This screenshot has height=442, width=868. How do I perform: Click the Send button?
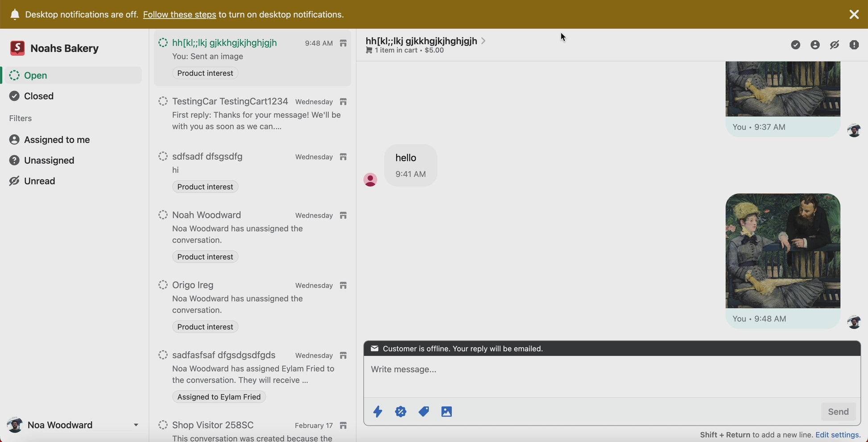point(838,412)
